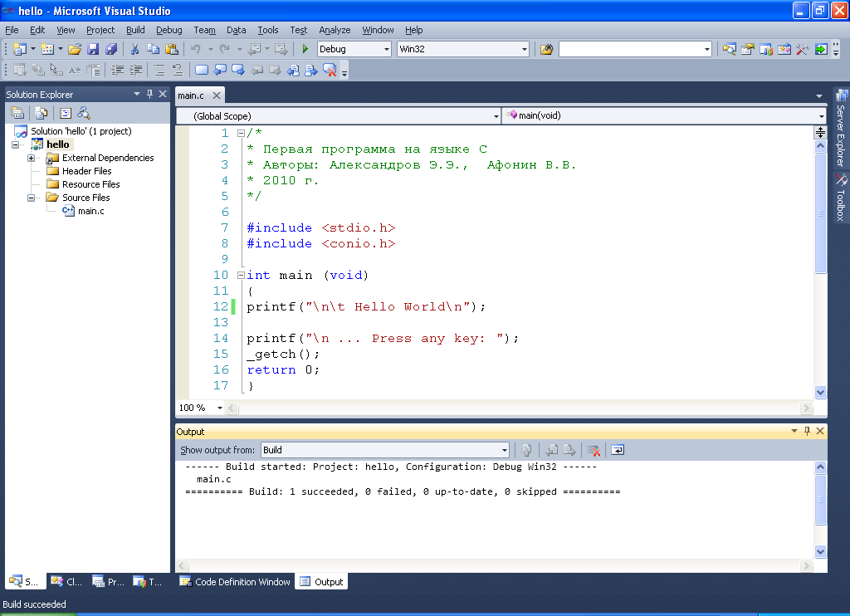Expand the External Dependencies folder node

(x=31, y=158)
